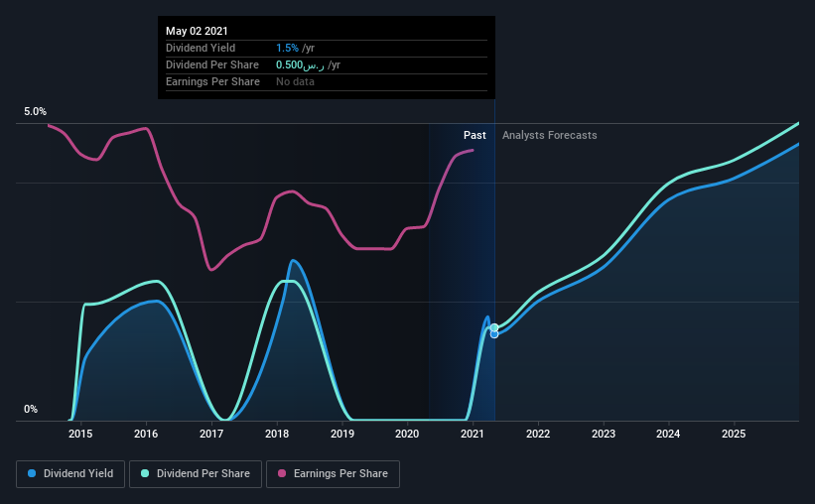Click the 2018 x-axis label
This screenshot has height=504, width=815.
click(277, 434)
